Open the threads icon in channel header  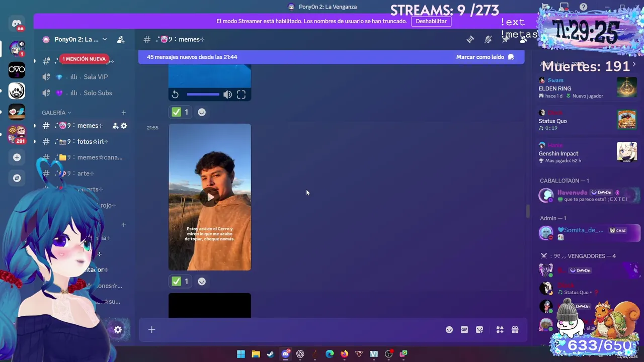pos(470,39)
